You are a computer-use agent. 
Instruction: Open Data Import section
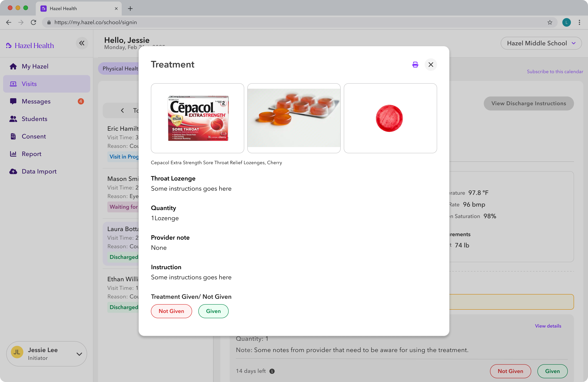point(46,171)
